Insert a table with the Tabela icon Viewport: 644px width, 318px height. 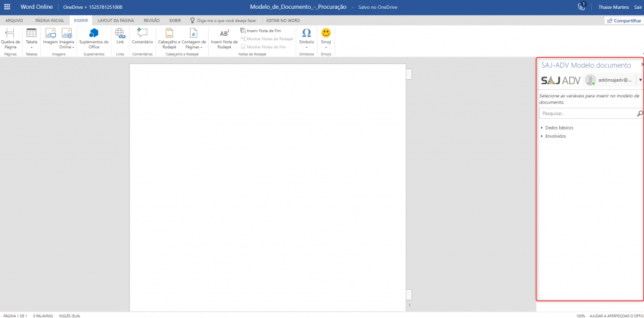[x=31, y=33]
